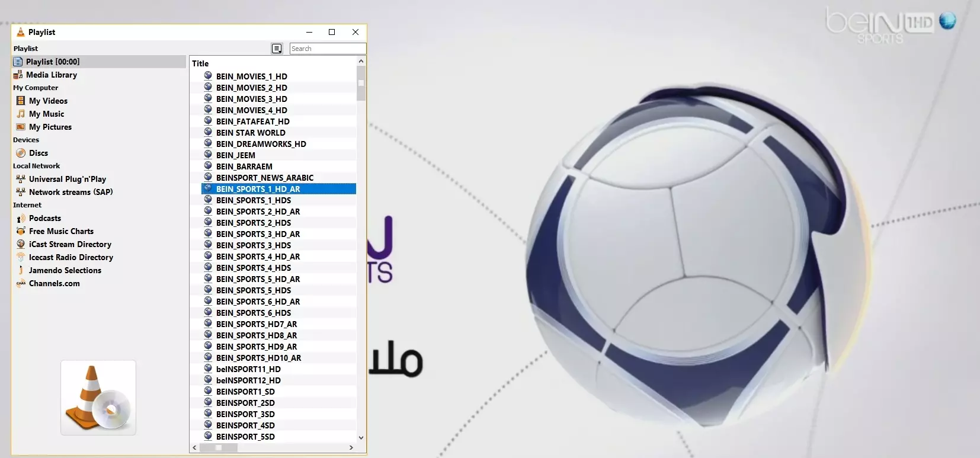Click the Network streams (SAP) icon
This screenshot has height=458, width=980.
pyautogui.click(x=21, y=192)
